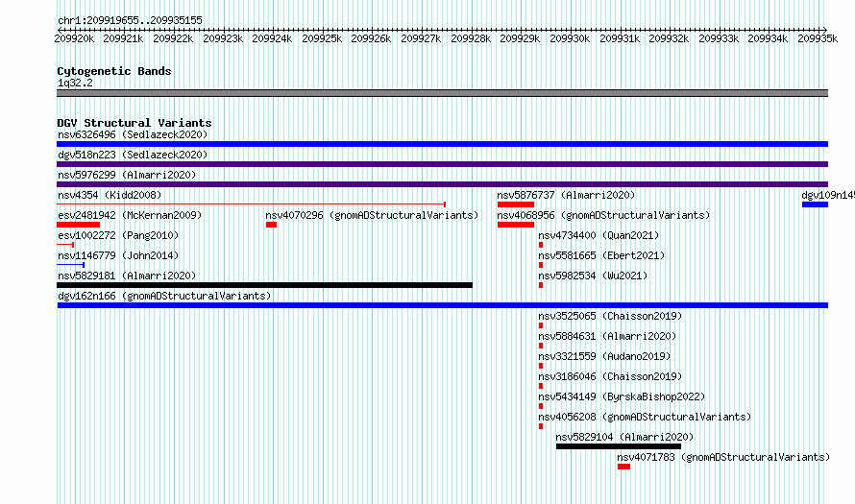
Task: Click the nsv5982534 (Wu2021) label
Action: pyautogui.click(x=593, y=276)
